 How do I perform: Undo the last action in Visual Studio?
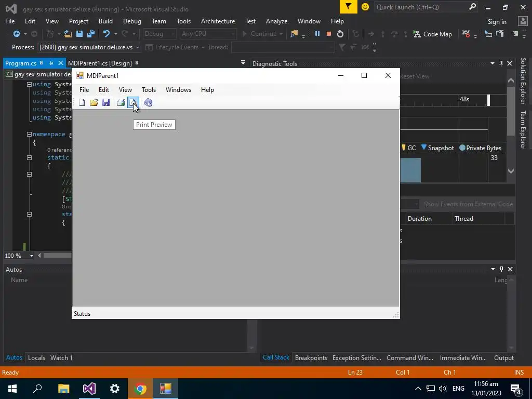coord(107,34)
